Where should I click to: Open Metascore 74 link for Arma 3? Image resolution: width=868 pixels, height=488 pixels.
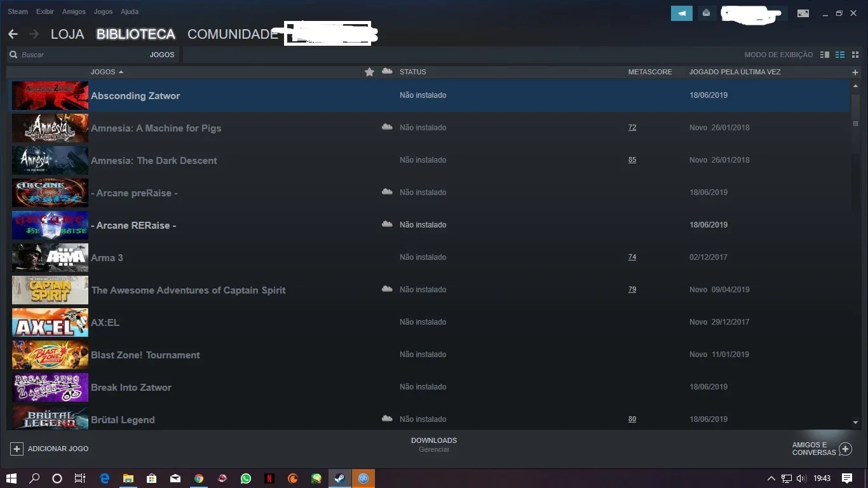click(632, 257)
